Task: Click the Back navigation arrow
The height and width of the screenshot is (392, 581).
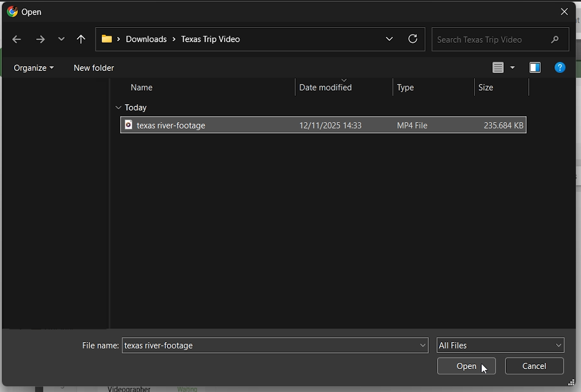Action: [x=17, y=40]
